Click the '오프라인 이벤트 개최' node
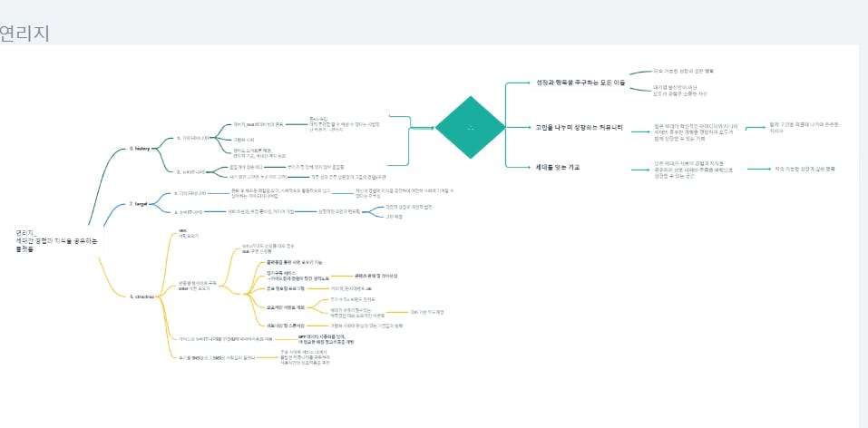The width and height of the screenshot is (868, 428). [x=287, y=306]
